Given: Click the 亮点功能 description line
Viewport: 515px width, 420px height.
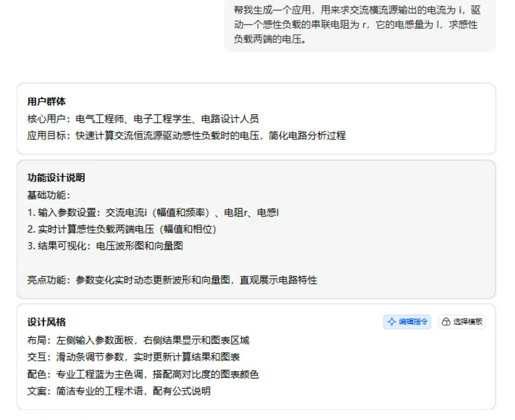Looking at the screenshot, I should point(172,280).
